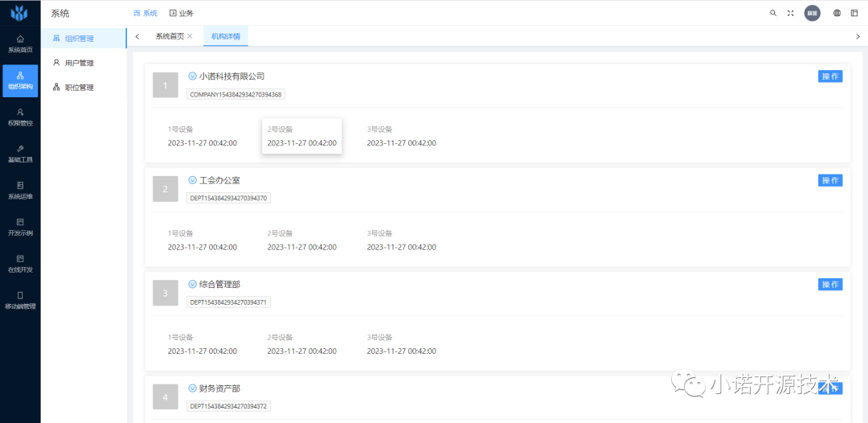Switch to the 业务 top module

point(182,14)
